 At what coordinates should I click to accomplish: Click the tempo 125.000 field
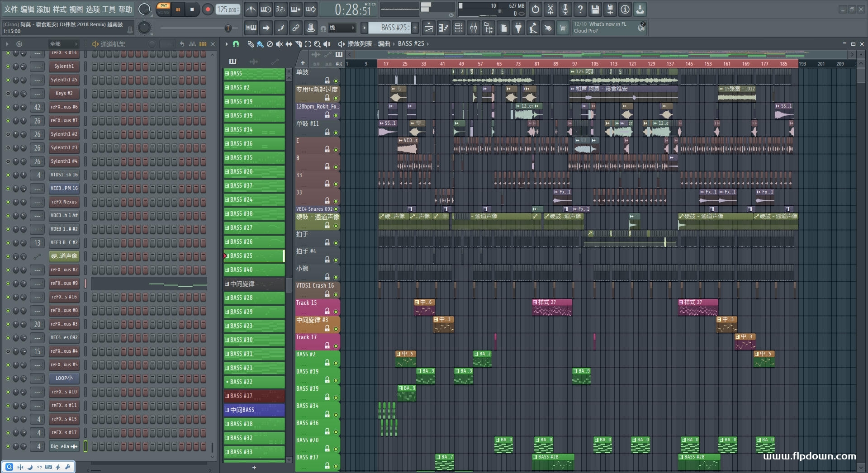[228, 9]
